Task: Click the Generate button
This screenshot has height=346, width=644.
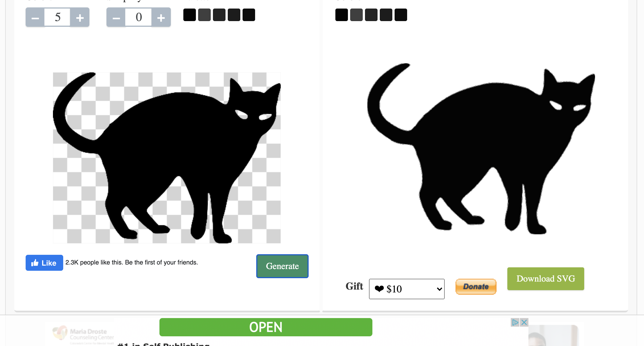Action: pos(282,266)
